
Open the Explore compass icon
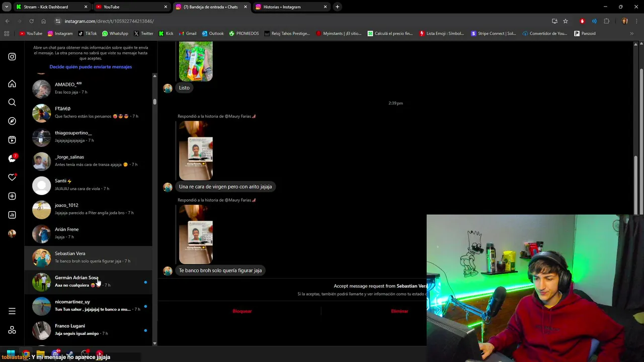(12, 121)
